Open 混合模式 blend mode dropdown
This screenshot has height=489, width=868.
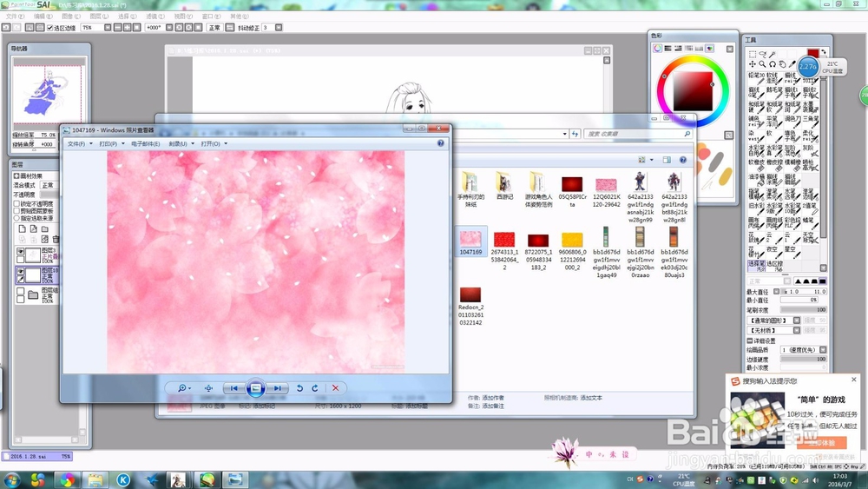tap(49, 185)
